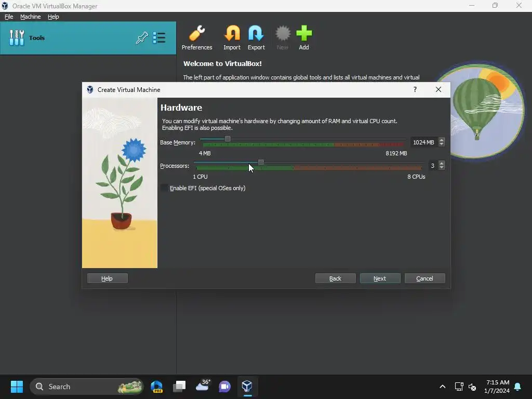Click the 8 CPUs maximum label
Screen dimensions: 532x399
pyautogui.click(x=416, y=177)
